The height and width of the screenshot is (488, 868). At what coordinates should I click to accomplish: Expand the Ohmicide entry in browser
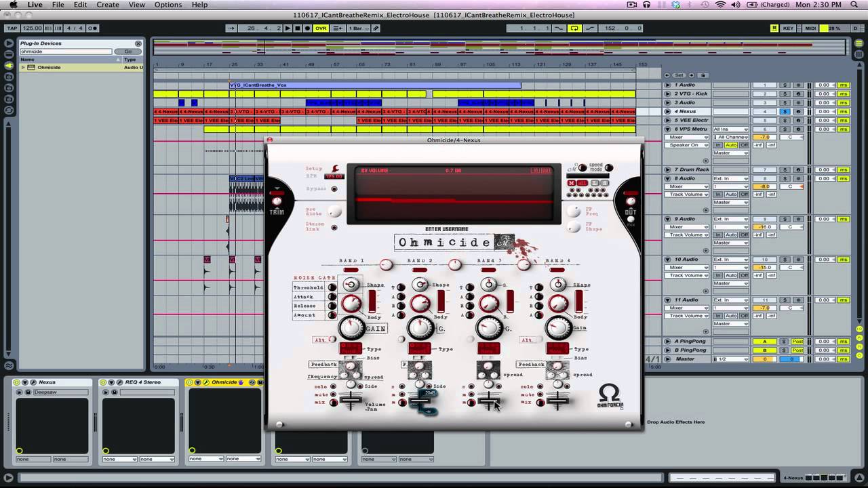click(23, 68)
